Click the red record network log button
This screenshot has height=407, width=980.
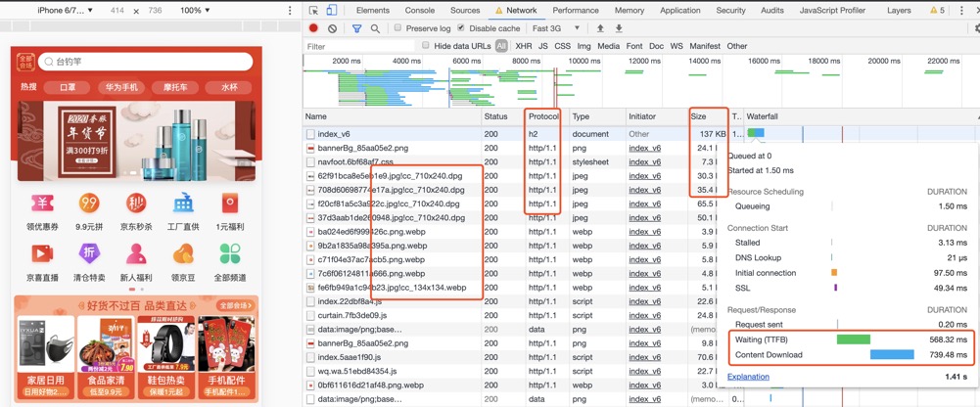click(x=313, y=28)
